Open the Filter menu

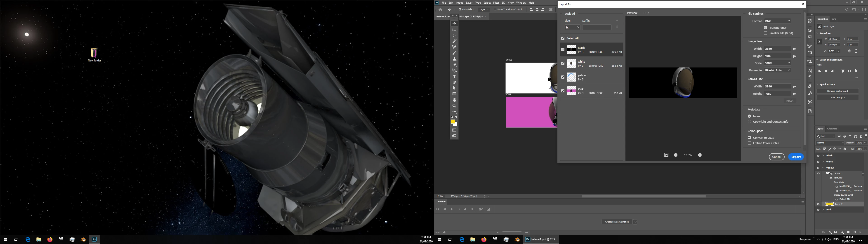[x=496, y=3]
